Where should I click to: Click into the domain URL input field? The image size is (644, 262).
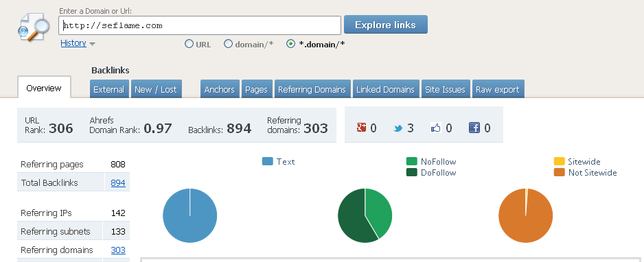[200, 25]
